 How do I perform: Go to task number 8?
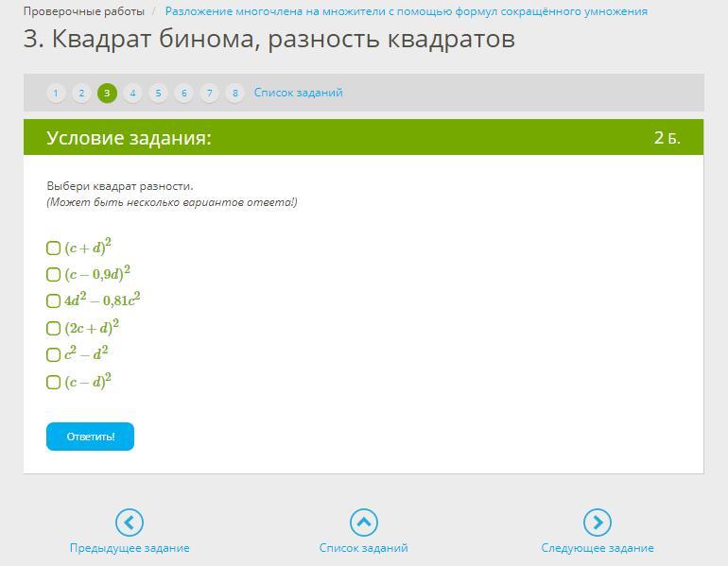[234, 94]
